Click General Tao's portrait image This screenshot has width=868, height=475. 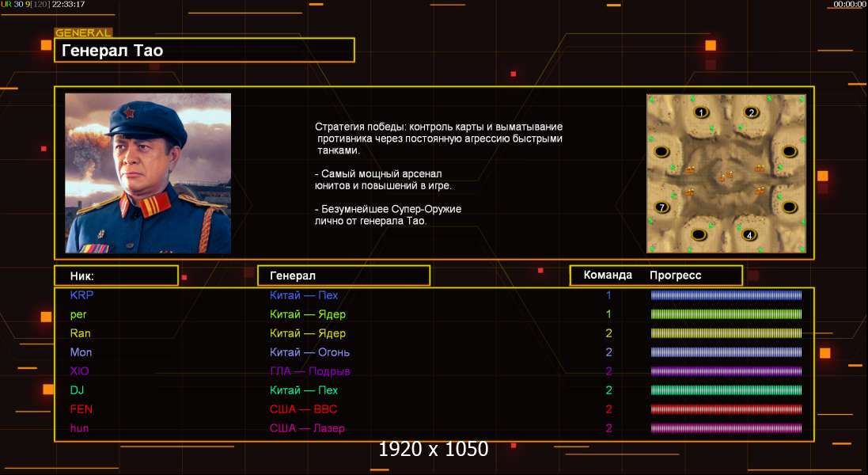pyautogui.click(x=148, y=173)
